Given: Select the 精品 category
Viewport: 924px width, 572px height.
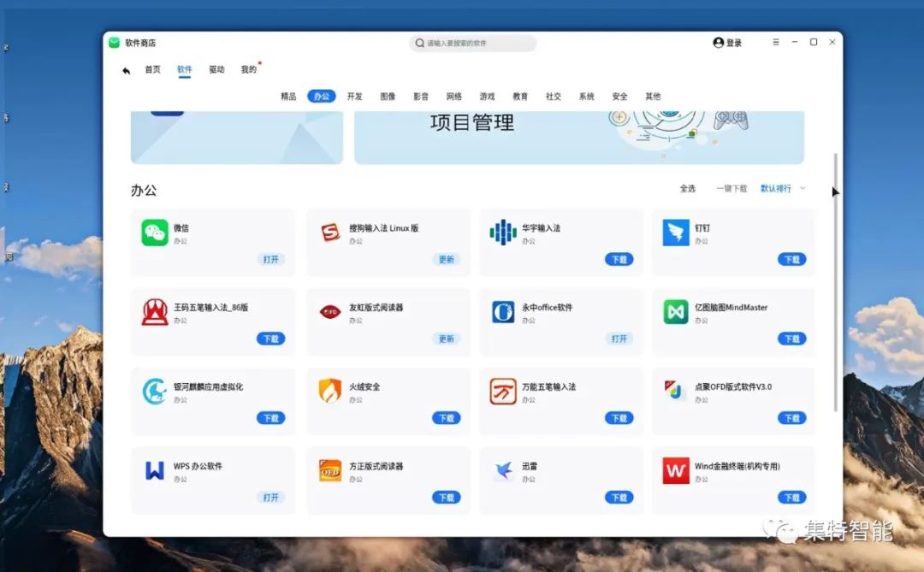Looking at the screenshot, I should click(x=288, y=96).
